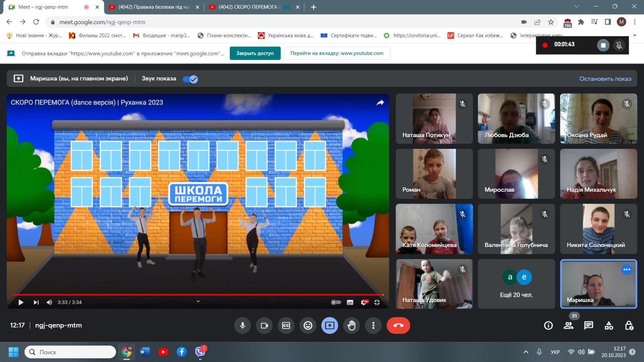Open Word from the taskbar
Viewport: 644px width, 362px height.
pos(145,352)
